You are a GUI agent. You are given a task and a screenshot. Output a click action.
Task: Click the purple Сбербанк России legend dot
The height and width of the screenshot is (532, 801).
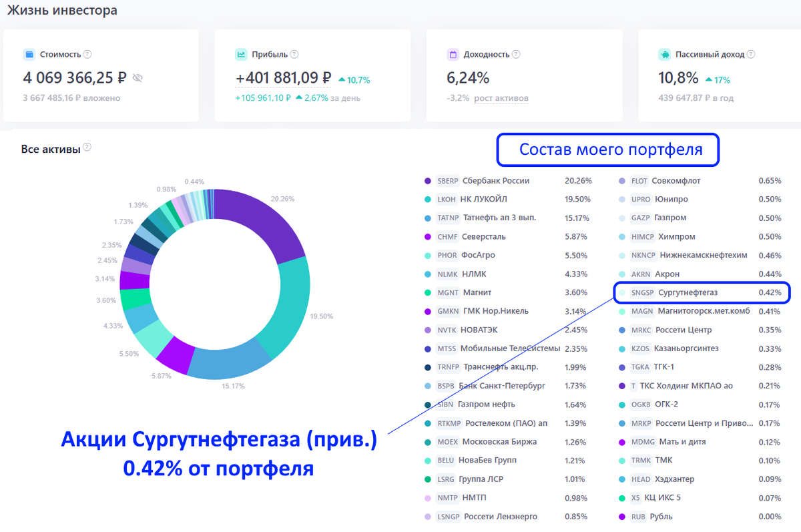(428, 181)
